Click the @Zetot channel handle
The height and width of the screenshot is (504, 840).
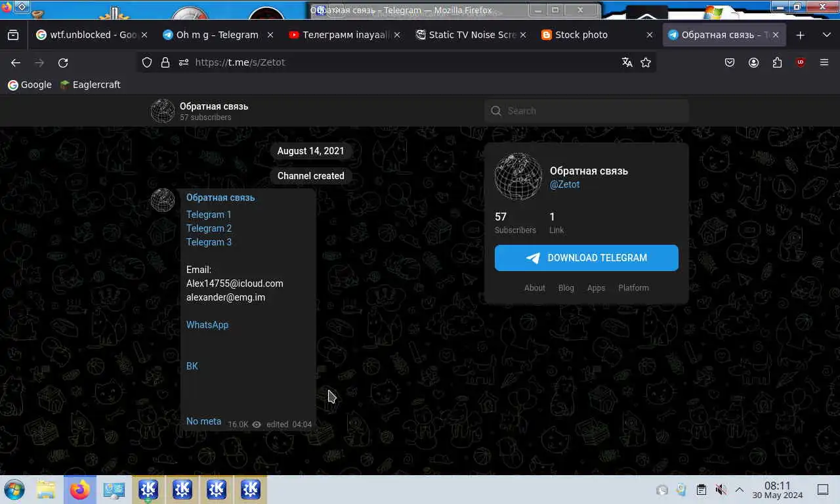tap(564, 184)
